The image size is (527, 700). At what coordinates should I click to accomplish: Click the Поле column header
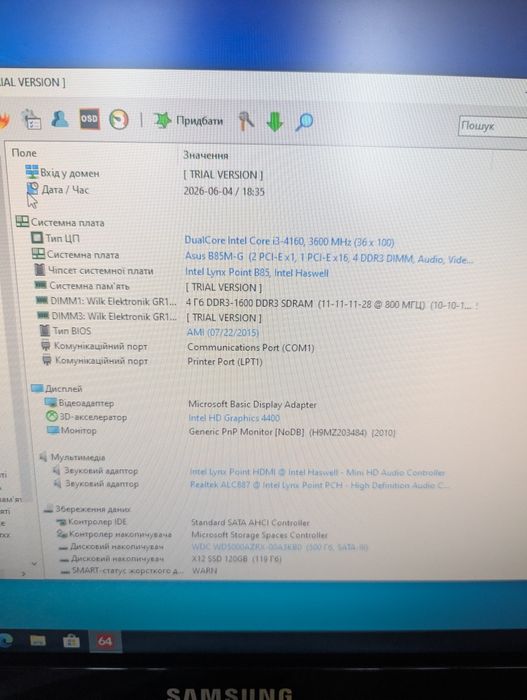pos(24,153)
